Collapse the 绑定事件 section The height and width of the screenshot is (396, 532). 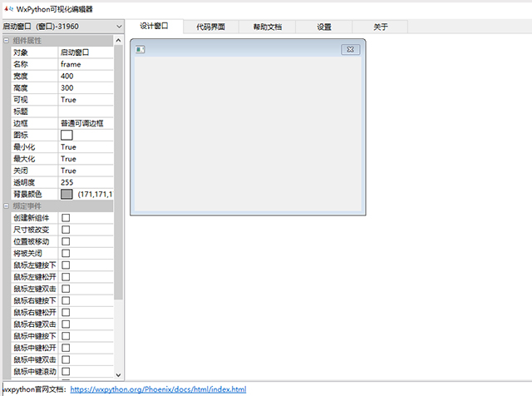coord(6,205)
